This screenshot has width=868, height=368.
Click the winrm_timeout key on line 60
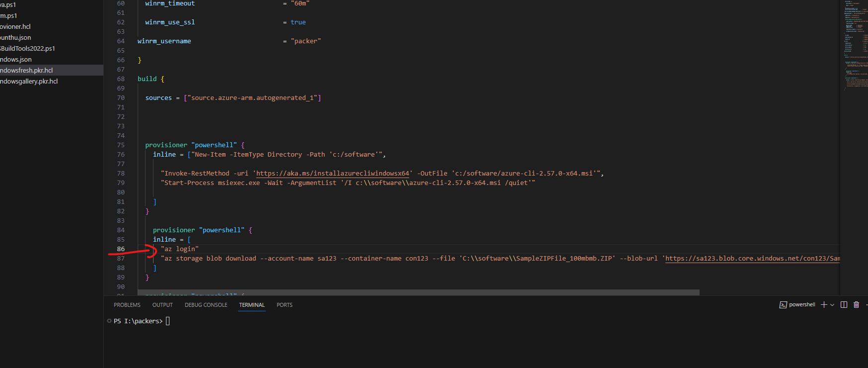(x=170, y=3)
